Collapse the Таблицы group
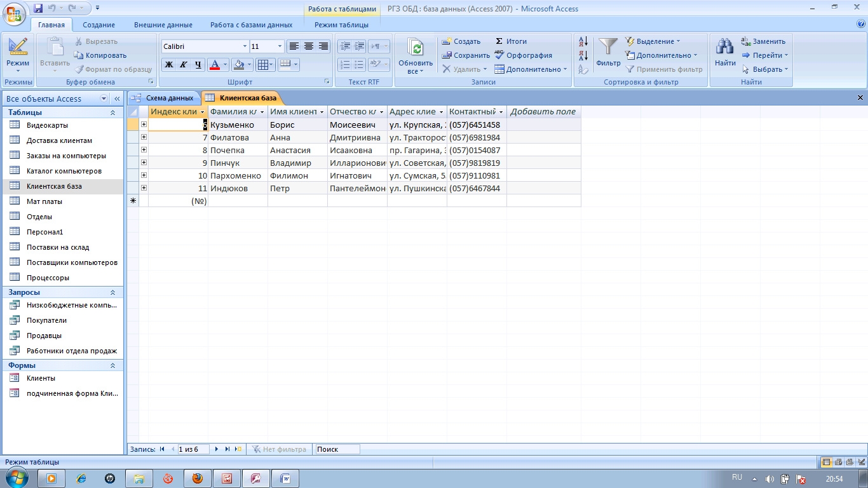 click(112, 112)
